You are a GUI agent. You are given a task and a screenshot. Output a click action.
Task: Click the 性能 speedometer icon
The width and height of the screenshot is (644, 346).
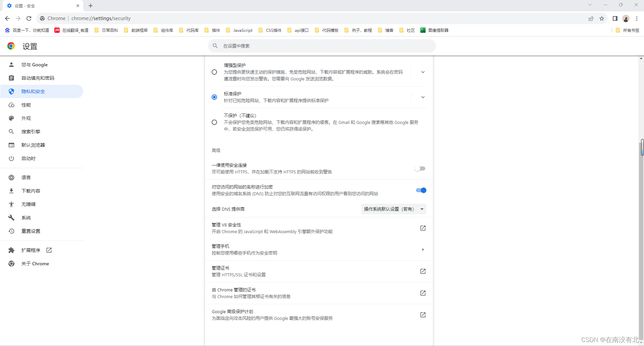pos(11,105)
